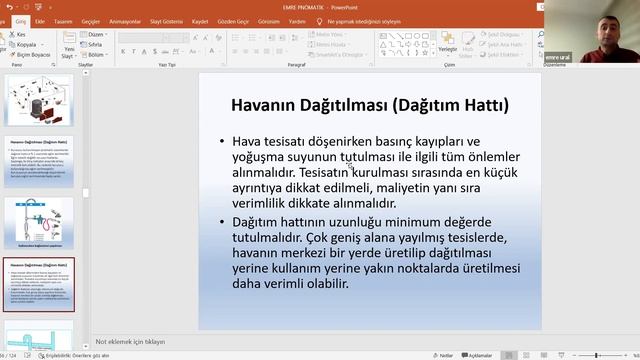The width and height of the screenshot is (640, 360).
Task: Start slideshow from quick access toolbar icon
Action: tap(38, 7)
